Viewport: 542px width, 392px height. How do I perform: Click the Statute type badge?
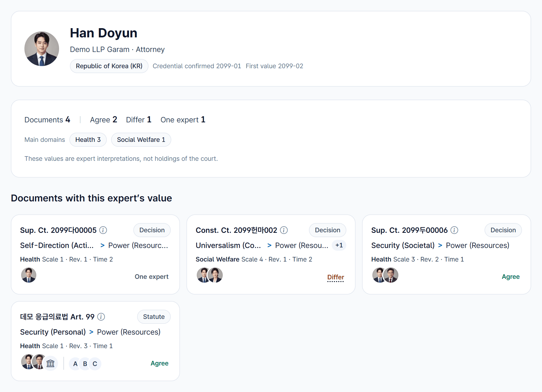(154, 317)
